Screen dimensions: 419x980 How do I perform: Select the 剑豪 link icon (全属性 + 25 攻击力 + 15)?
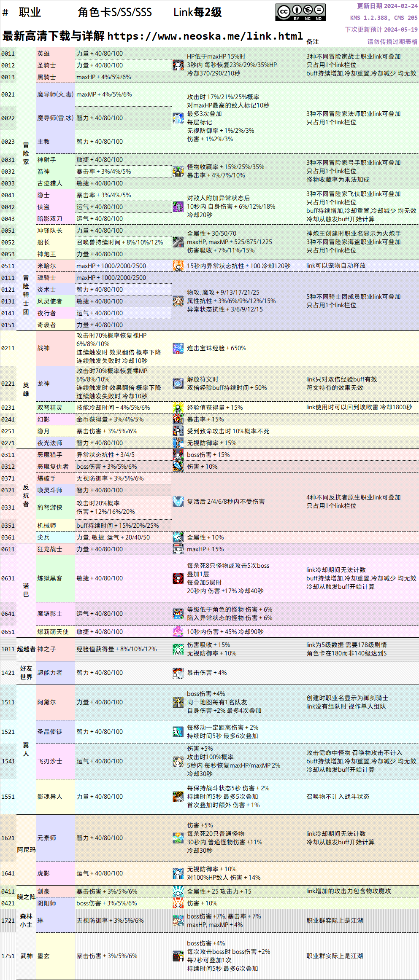click(x=178, y=891)
